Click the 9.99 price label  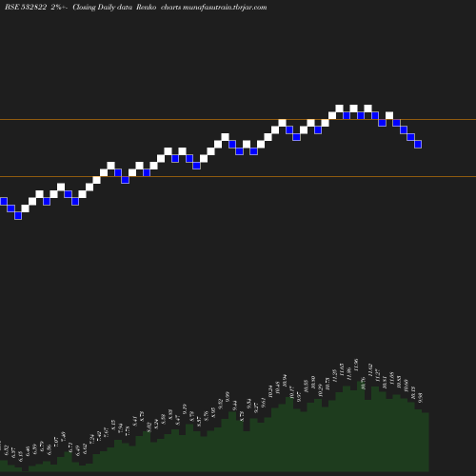pyautogui.click(x=228, y=397)
